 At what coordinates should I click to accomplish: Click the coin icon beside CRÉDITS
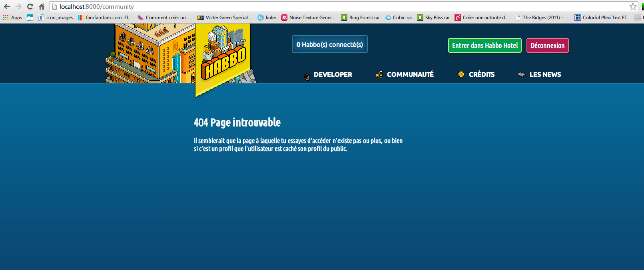[461, 74]
